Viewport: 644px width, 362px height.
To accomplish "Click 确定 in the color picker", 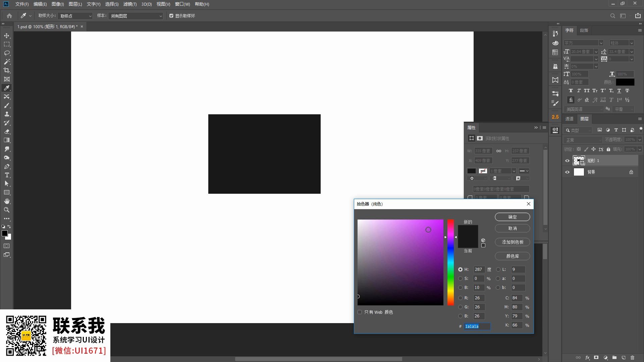I will (x=512, y=217).
